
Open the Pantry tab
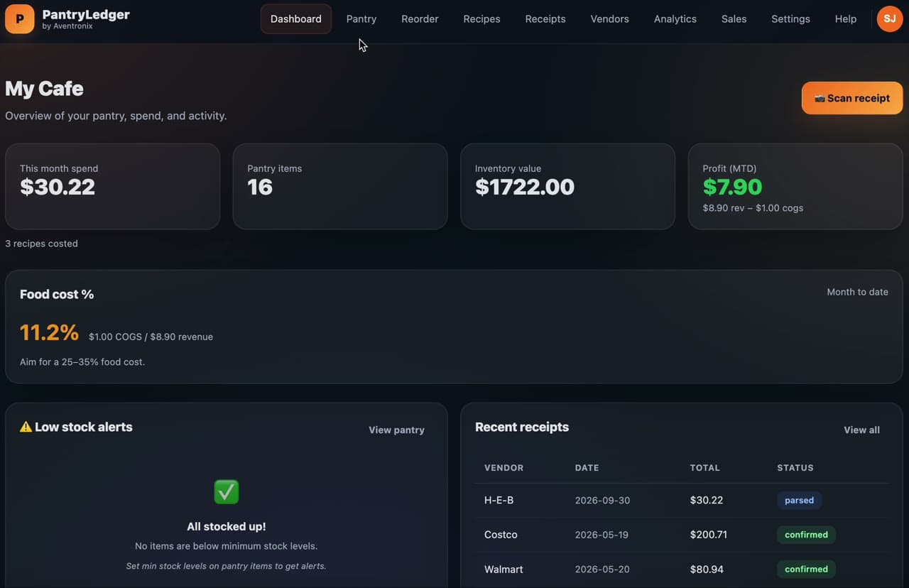[361, 19]
